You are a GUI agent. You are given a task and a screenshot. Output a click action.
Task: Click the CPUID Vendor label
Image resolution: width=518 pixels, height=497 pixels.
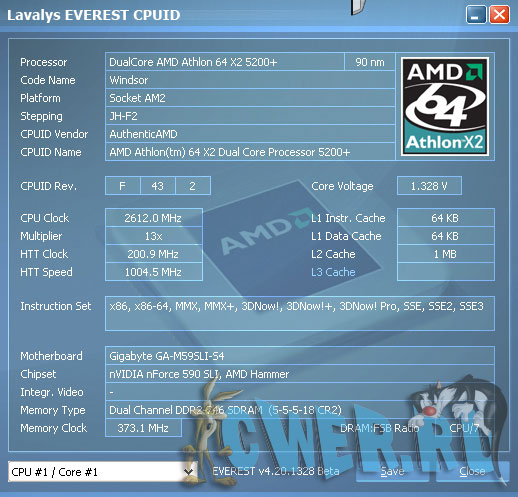(x=54, y=134)
